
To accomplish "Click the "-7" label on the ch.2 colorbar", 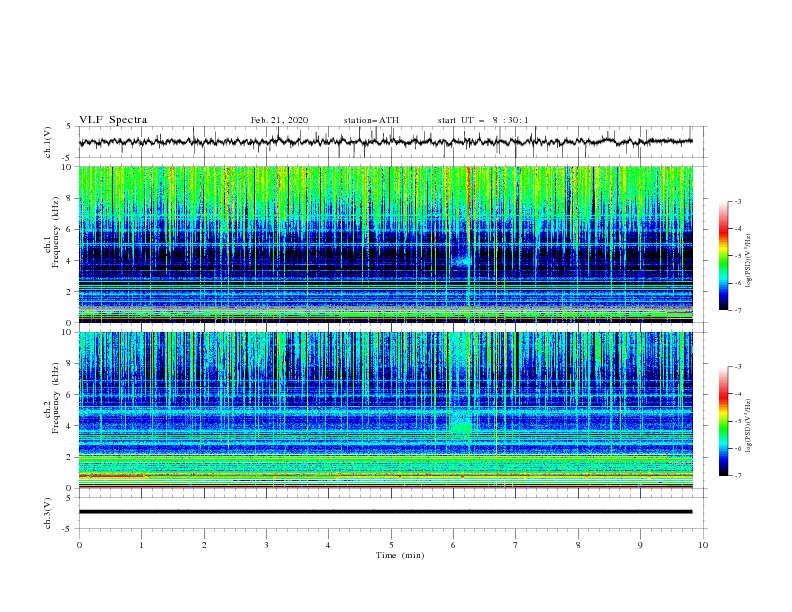I will (737, 475).
